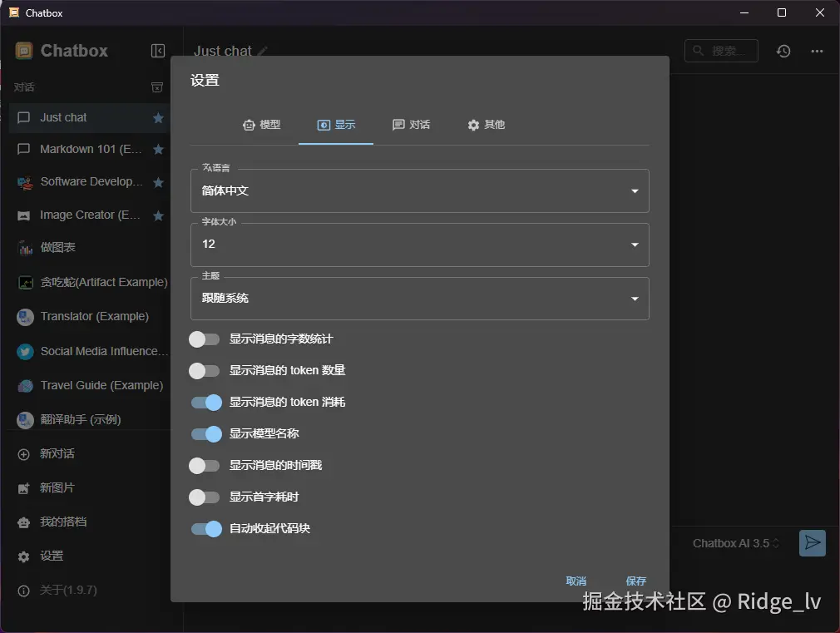Click the 保存 button

pos(636,581)
